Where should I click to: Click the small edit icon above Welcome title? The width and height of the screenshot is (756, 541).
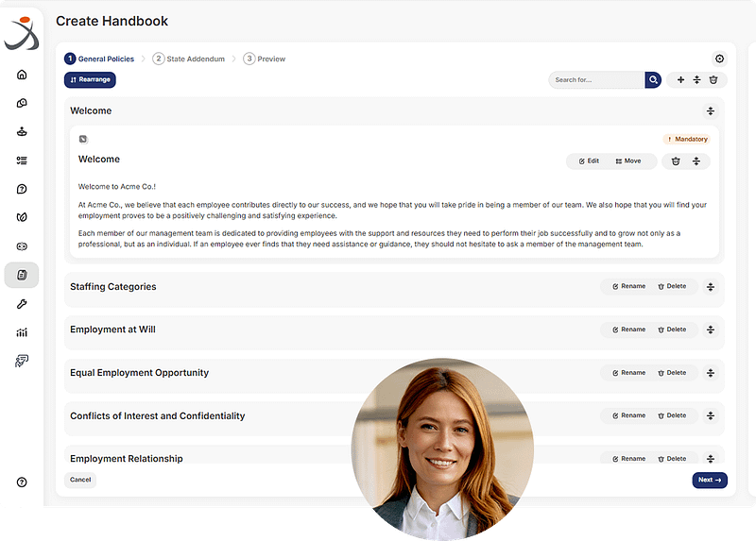pyautogui.click(x=83, y=139)
